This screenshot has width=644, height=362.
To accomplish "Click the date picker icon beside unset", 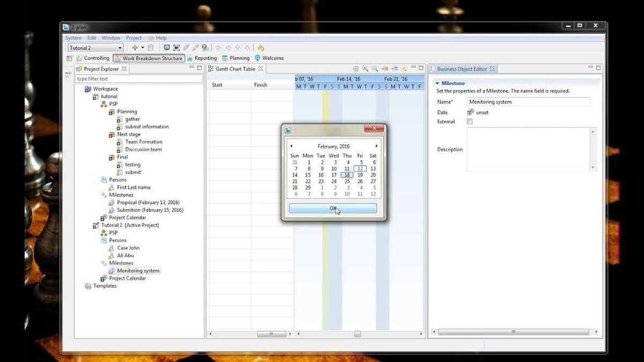I will pos(471,112).
